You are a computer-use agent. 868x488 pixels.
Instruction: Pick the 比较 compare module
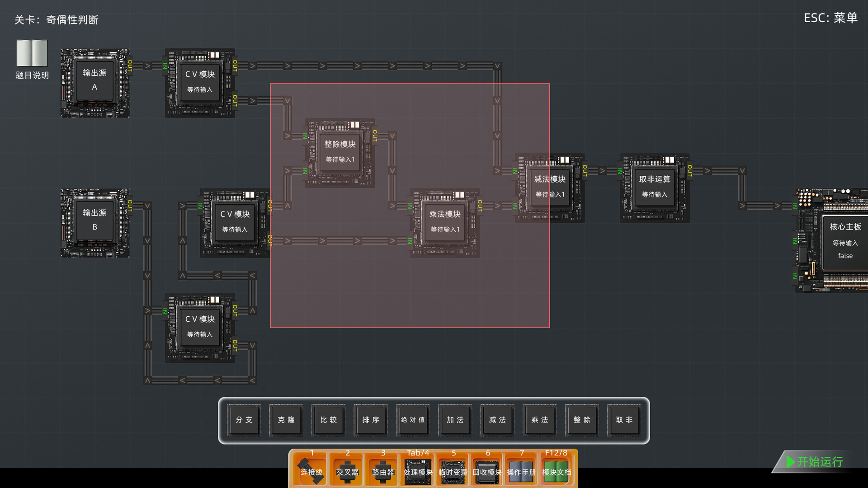click(329, 420)
